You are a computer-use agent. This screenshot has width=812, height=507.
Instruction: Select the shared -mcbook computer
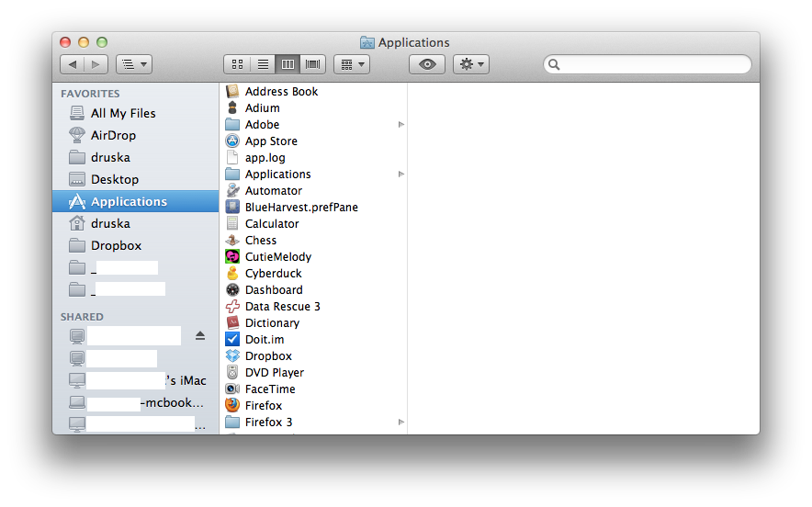pos(136,402)
